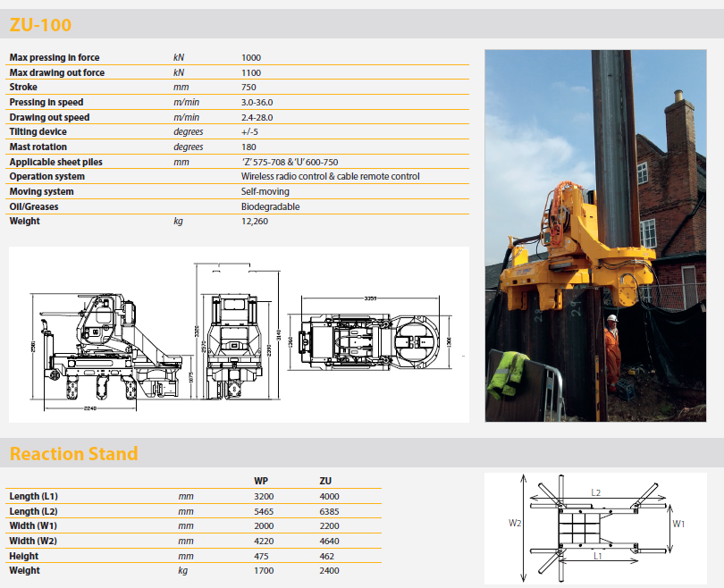Click the stroke value 750
724x588 pixels.
pos(248,88)
